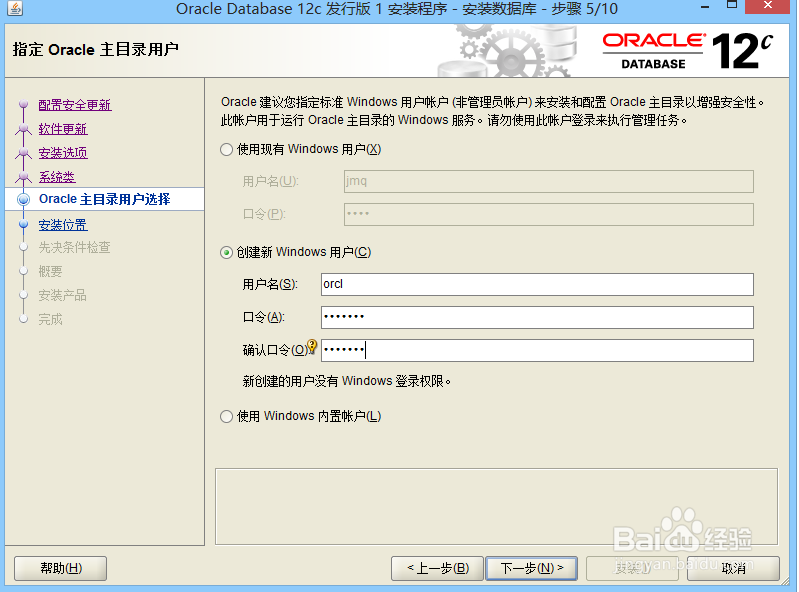Click the 先决条件检查 step text

tap(74, 248)
